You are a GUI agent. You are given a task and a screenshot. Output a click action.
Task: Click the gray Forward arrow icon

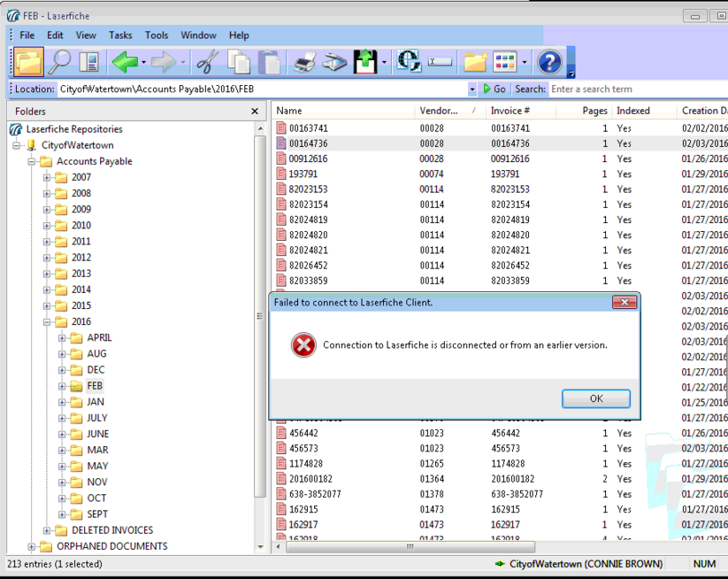(164, 62)
